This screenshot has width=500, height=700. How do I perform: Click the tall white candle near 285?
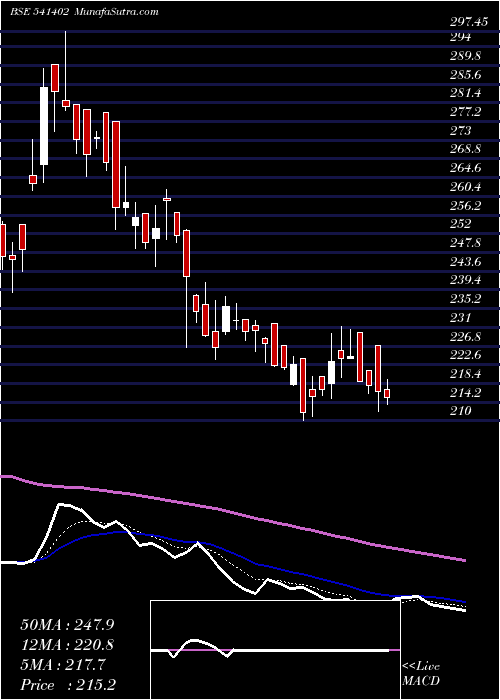click(x=44, y=126)
